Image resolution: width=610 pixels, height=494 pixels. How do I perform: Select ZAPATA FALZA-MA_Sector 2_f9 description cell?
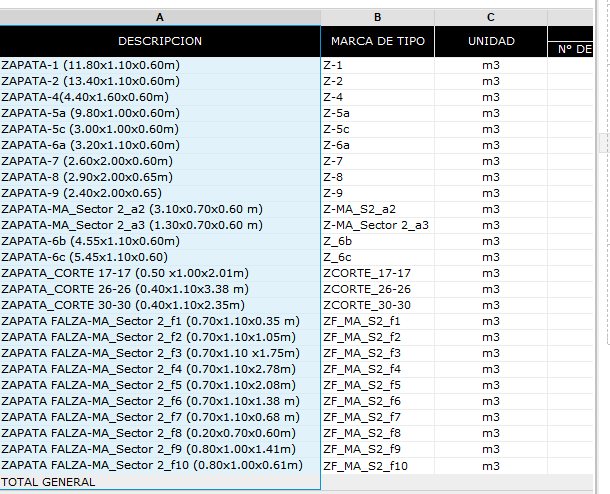coord(160,449)
